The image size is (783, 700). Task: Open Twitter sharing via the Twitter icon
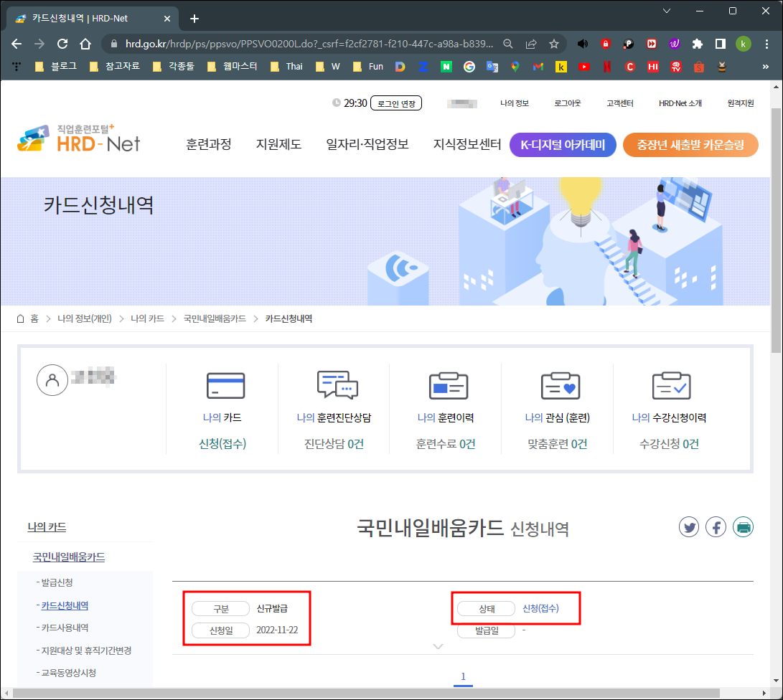point(689,526)
